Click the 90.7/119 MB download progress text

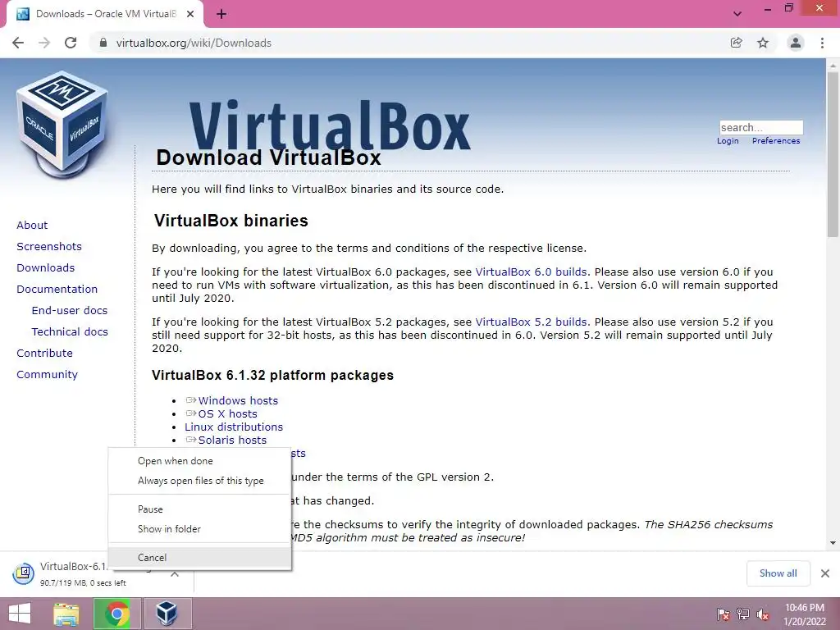(83, 583)
